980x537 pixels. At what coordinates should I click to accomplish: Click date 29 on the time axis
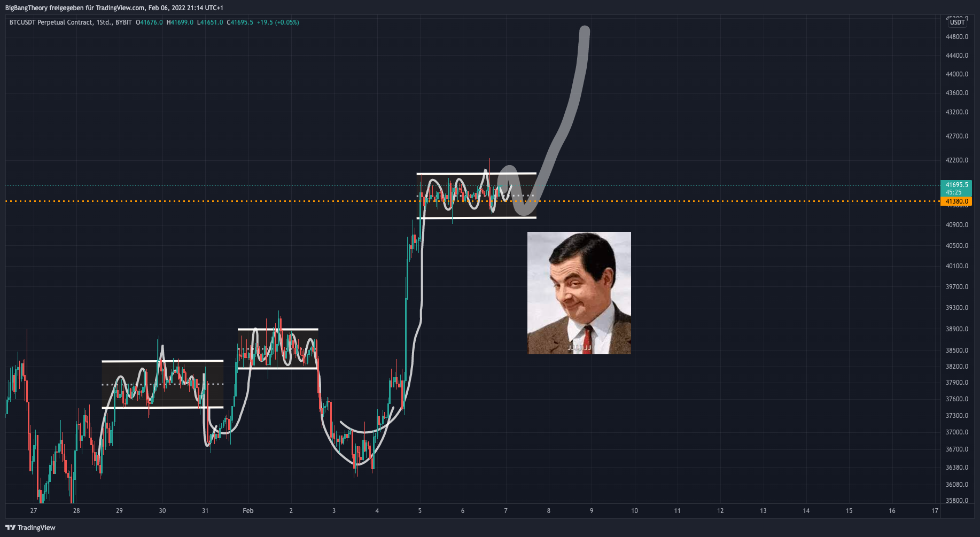pos(119,511)
